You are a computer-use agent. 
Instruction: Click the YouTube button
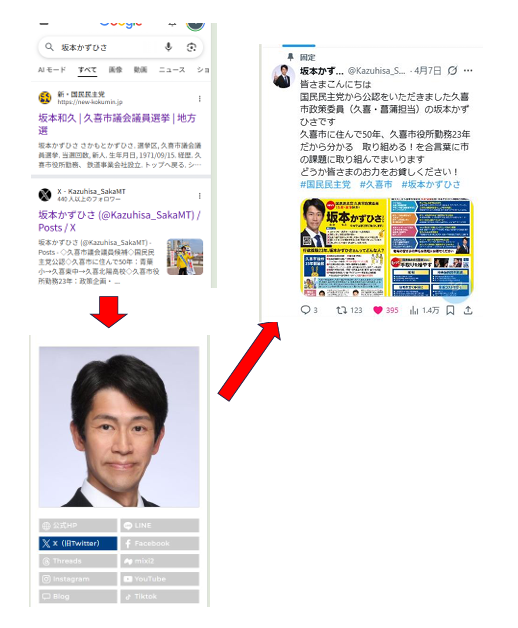[x=159, y=579]
